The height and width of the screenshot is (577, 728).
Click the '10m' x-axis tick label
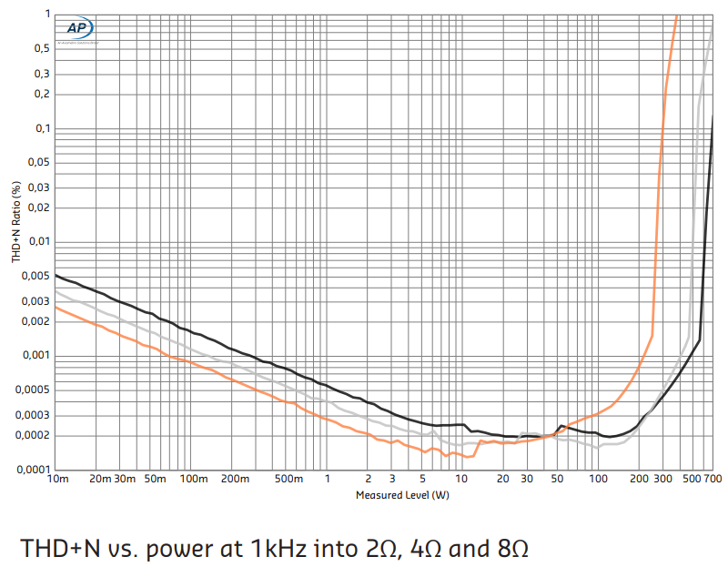[x=58, y=479]
